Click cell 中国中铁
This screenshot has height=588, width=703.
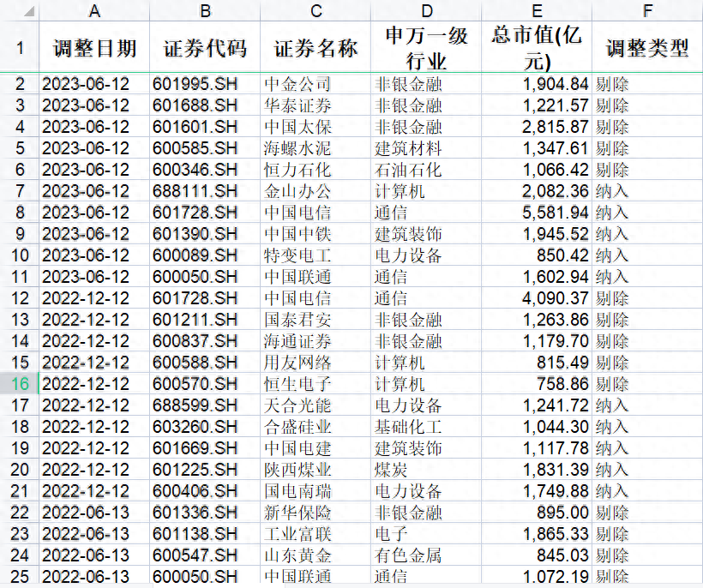click(315, 234)
